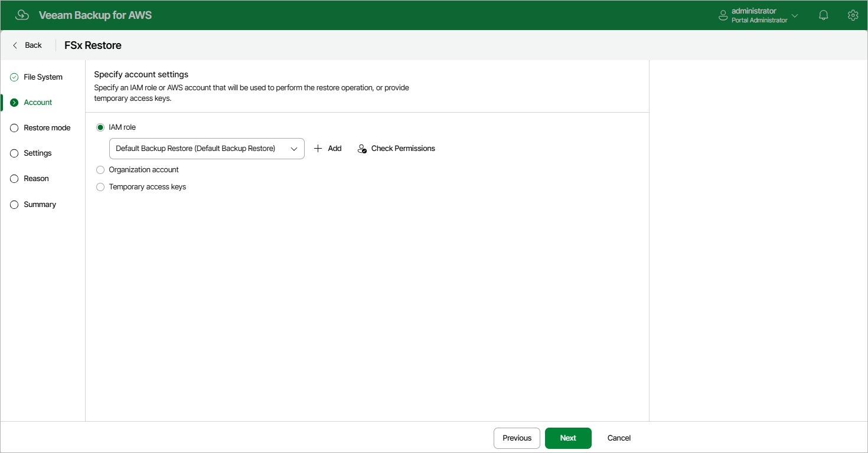Click the Portal Administrator role text

coord(759,21)
